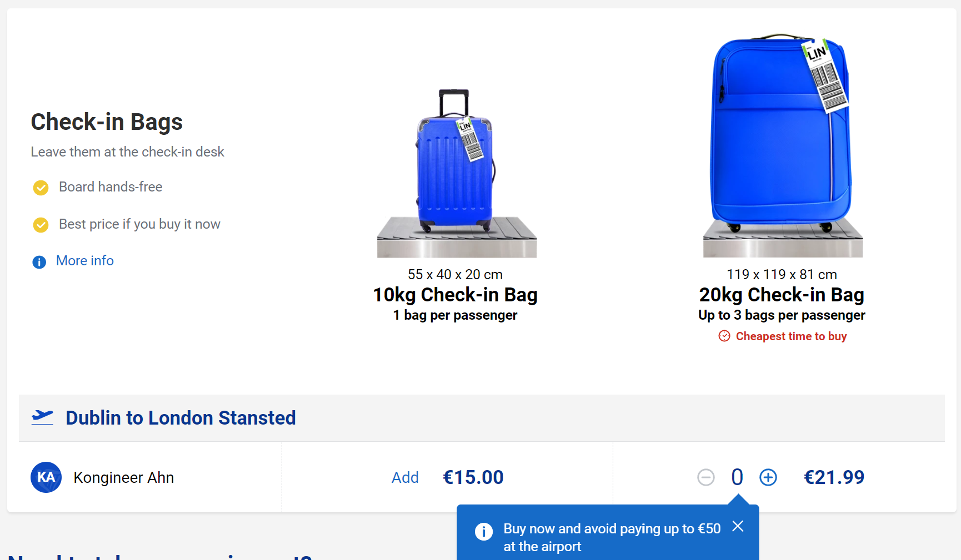Click the quantity counter showing zero
The width and height of the screenshot is (961, 560).
[737, 477]
